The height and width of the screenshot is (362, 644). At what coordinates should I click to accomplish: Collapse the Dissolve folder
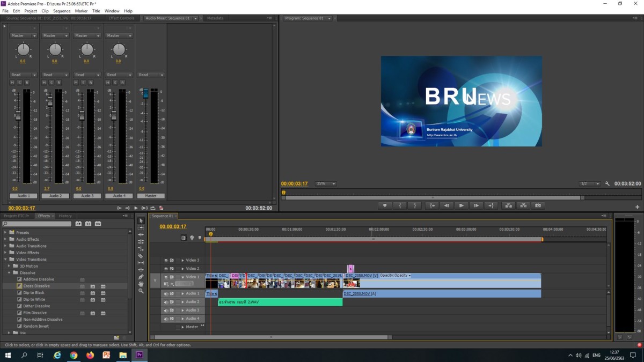point(9,273)
